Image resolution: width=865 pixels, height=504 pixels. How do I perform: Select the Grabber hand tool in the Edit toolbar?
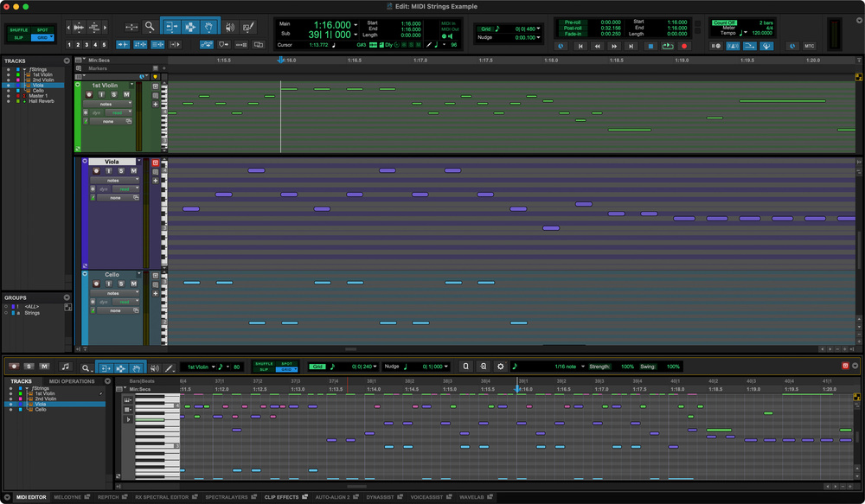click(209, 27)
